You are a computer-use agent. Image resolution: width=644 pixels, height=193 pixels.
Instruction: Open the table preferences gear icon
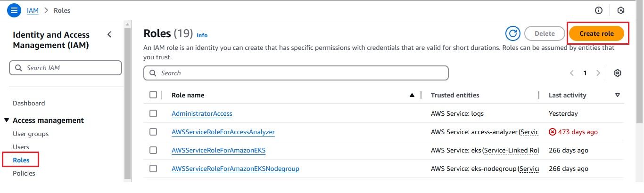pos(618,73)
